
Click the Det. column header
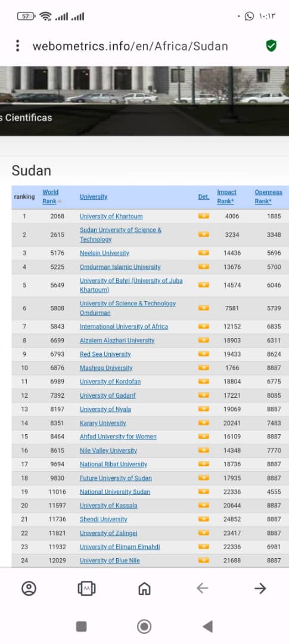point(204,197)
